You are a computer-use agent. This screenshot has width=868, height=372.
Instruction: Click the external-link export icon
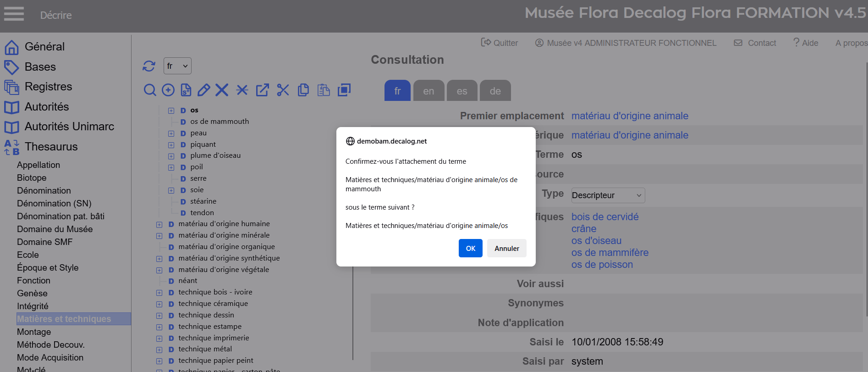262,90
